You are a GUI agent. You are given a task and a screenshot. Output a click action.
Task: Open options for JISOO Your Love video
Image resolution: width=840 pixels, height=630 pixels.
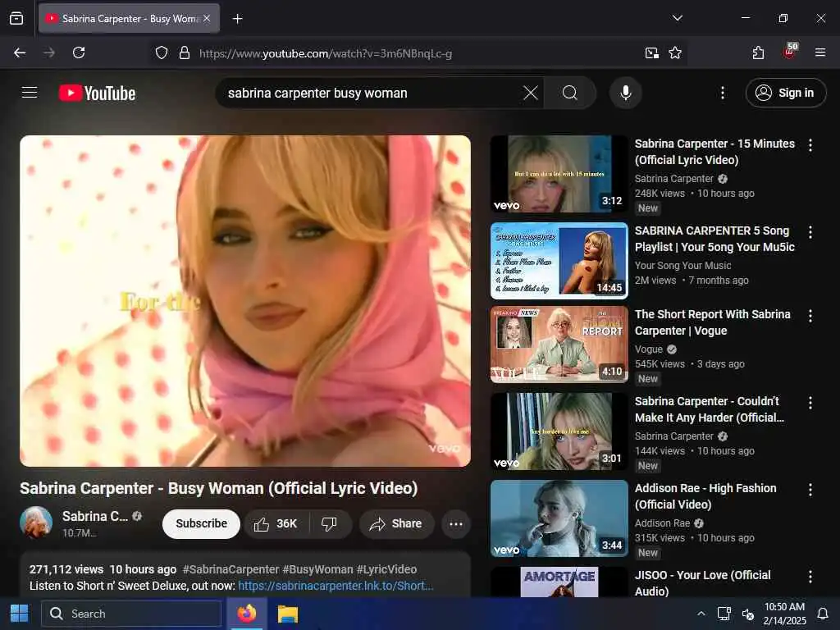click(810, 577)
